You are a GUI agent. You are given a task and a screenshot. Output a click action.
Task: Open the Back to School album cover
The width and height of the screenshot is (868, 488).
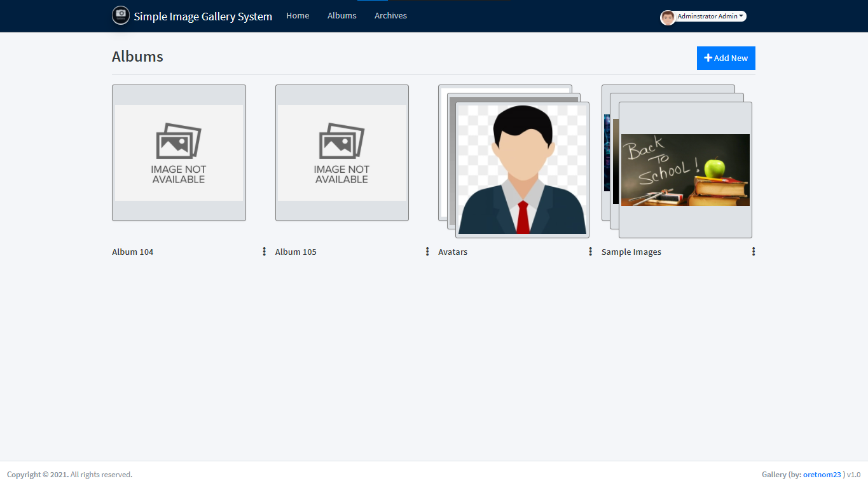tap(685, 170)
